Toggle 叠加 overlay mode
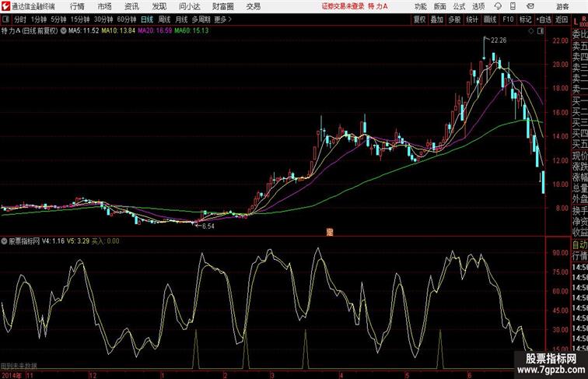This screenshot has width=588, height=379. [x=436, y=19]
